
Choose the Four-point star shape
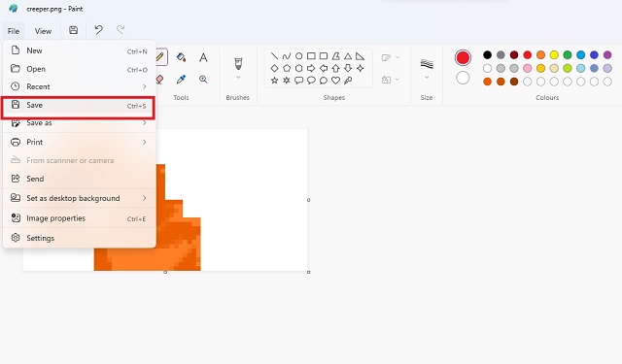(361, 68)
